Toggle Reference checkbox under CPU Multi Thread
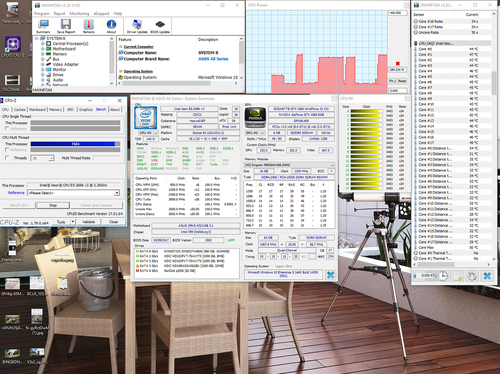Viewport: 500px width, 374px height. pos(7,150)
